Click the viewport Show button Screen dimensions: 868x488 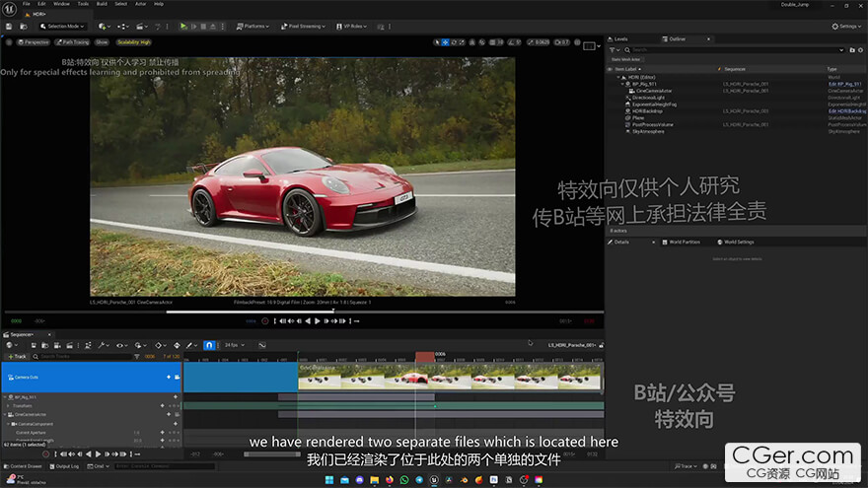tap(102, 42)
